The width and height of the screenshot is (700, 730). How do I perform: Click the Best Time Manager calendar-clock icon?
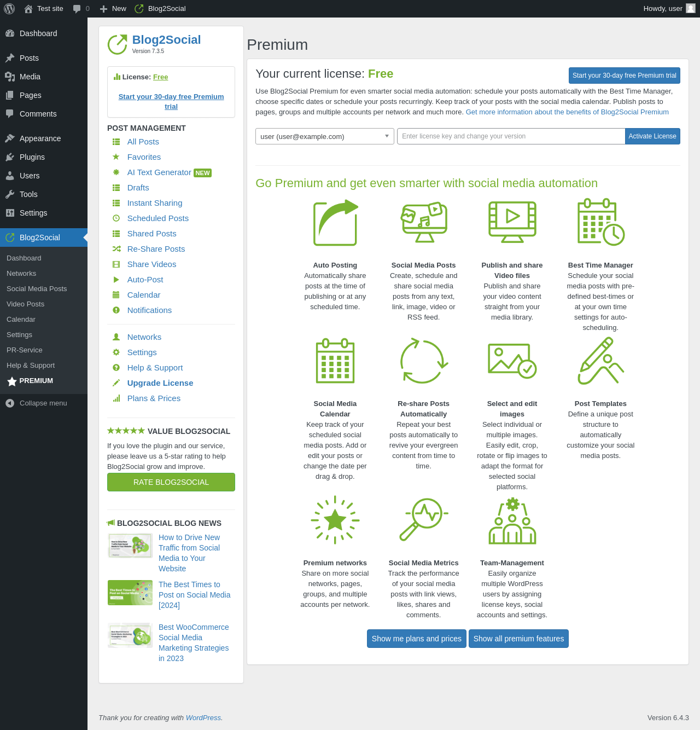click(600, 222)
